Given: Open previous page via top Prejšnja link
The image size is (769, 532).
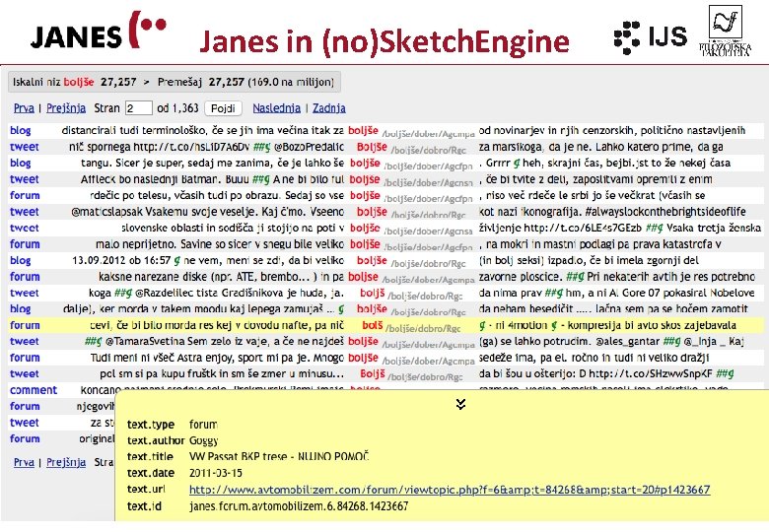Looking at the screenshot, I should (x=66, y=107).
